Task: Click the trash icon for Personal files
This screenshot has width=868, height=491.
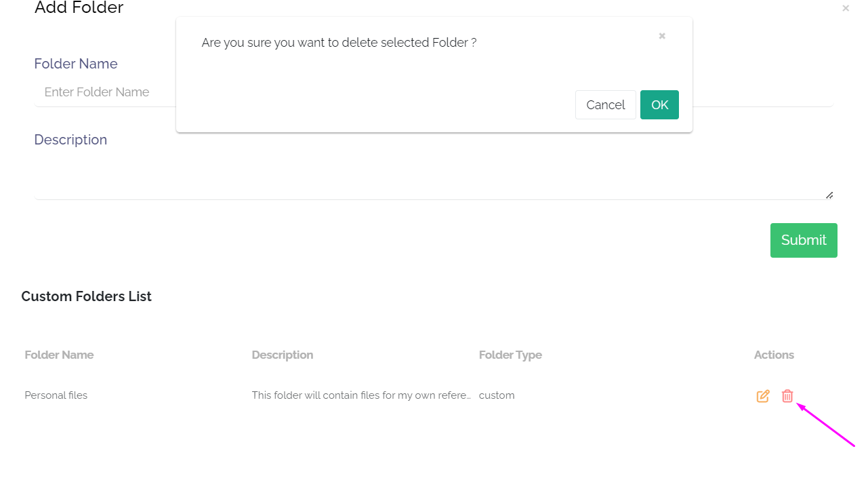Action: [x=787, y=396]
